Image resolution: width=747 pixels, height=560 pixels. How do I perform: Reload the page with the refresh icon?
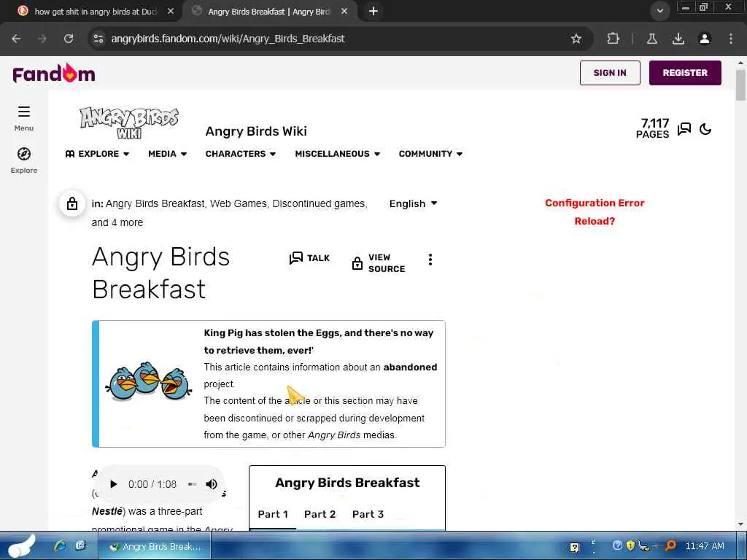click(69, 39)
